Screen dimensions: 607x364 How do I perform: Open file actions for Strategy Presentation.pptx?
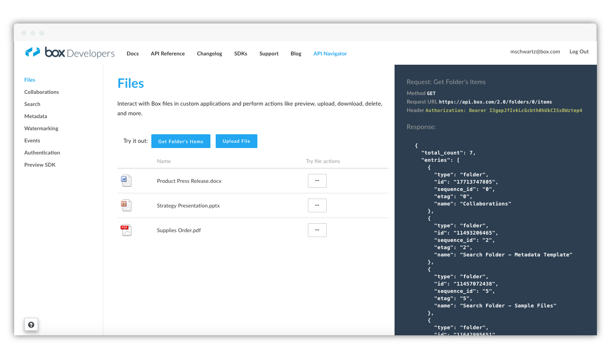pyautogui.click(x=317, y=205)
